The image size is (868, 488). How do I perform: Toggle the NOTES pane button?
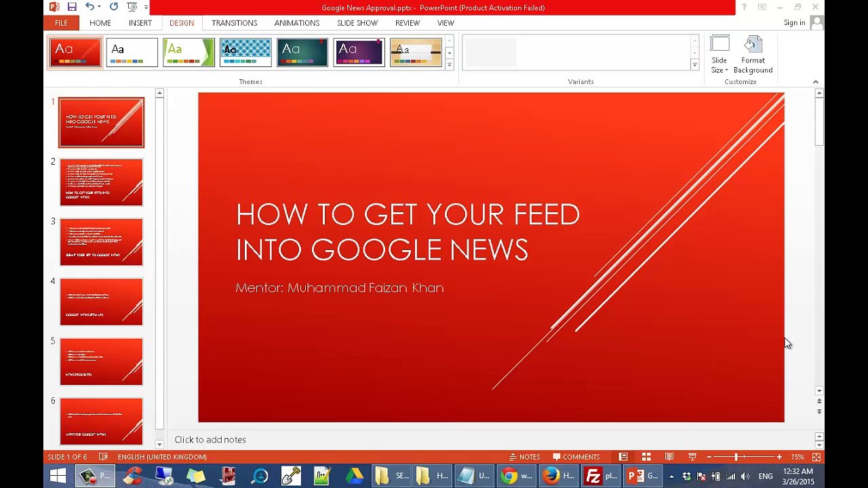[525, 457]
